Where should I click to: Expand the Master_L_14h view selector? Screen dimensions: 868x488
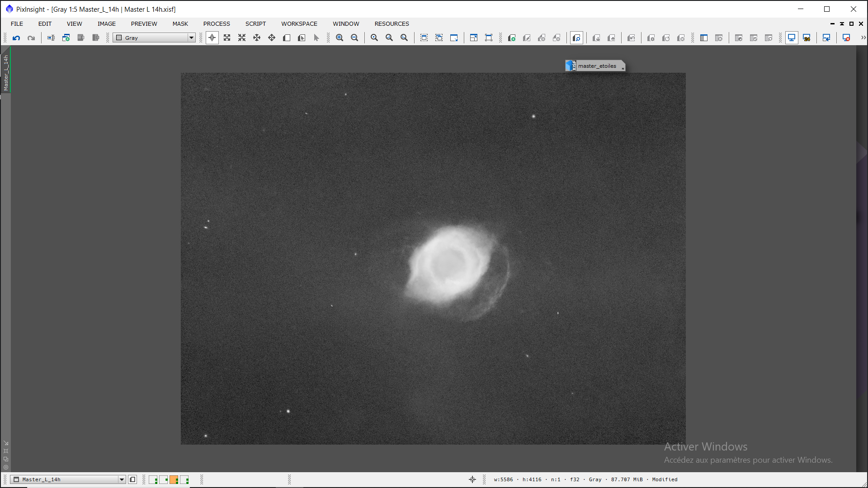click(122, 479)
